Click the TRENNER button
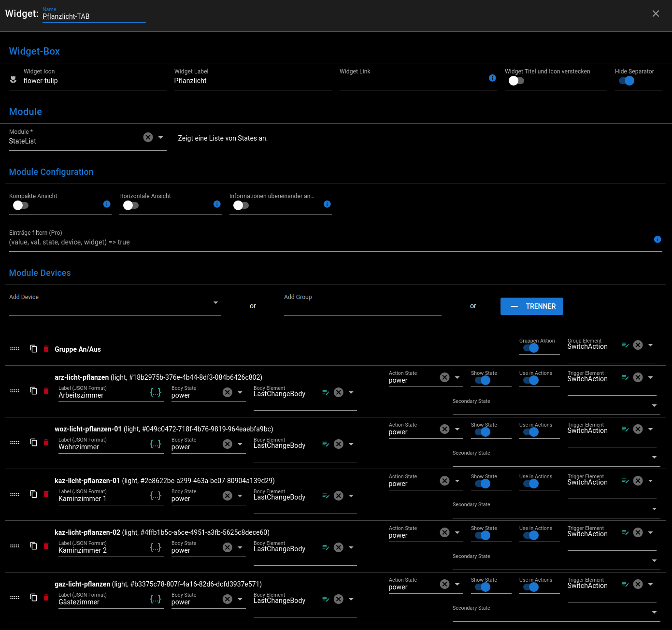 pyautogui.click(x=532, y=306)
